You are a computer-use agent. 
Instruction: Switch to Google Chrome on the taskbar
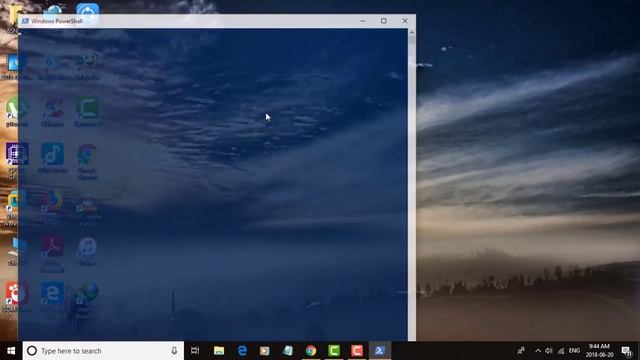(311, 351)
